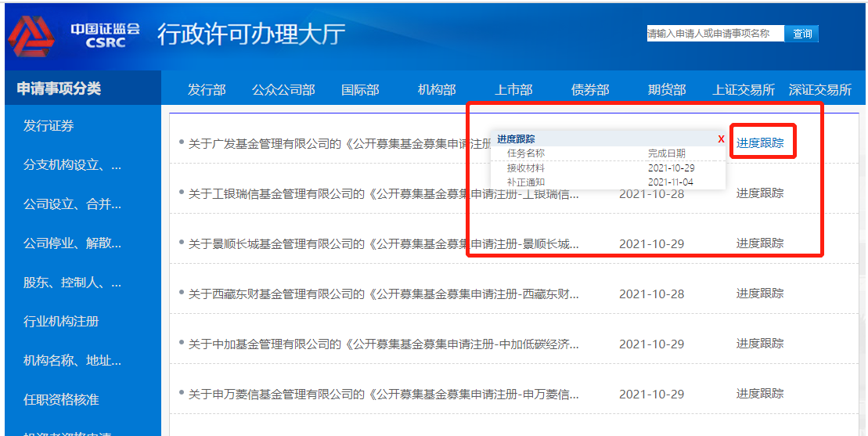Open the 广发基金管理有限公司 application entry
The height and width of the screenshot is (436, 868).
tap(340, 144)
